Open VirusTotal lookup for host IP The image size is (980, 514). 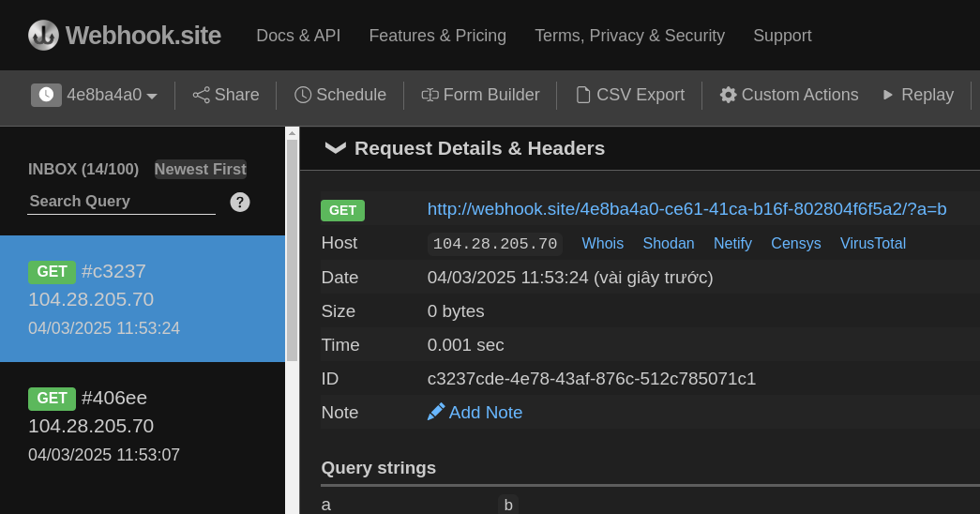coord(872,244)
